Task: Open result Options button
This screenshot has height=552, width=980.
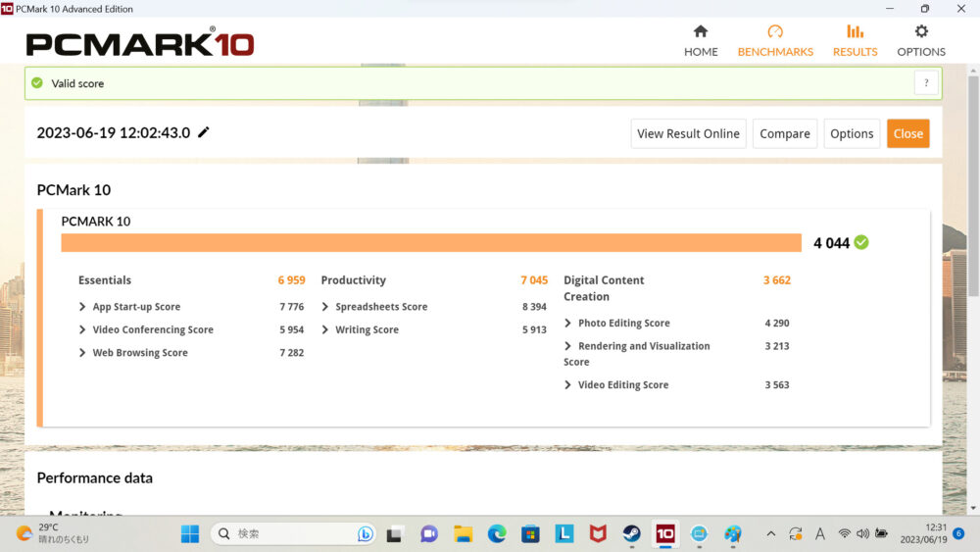Action: point(852,133)
